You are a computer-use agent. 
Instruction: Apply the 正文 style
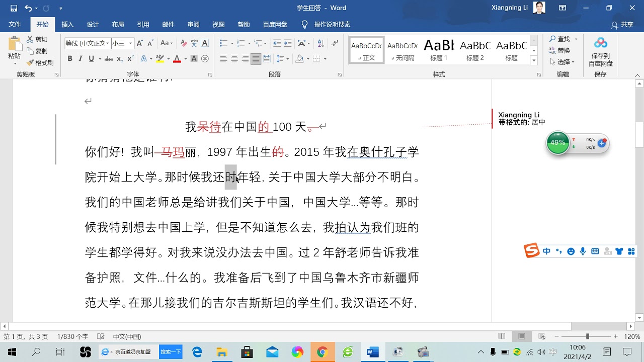367,50
